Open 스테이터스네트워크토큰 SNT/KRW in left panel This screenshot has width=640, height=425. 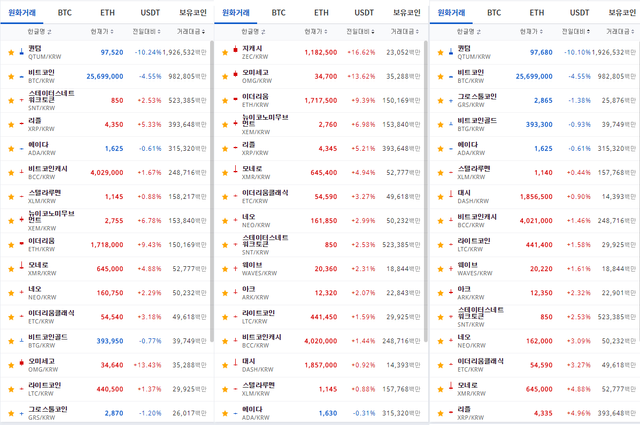pos(51,100)
